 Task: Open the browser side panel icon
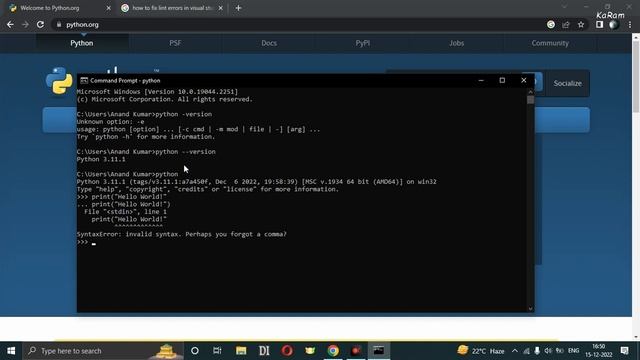click(599, 24)
